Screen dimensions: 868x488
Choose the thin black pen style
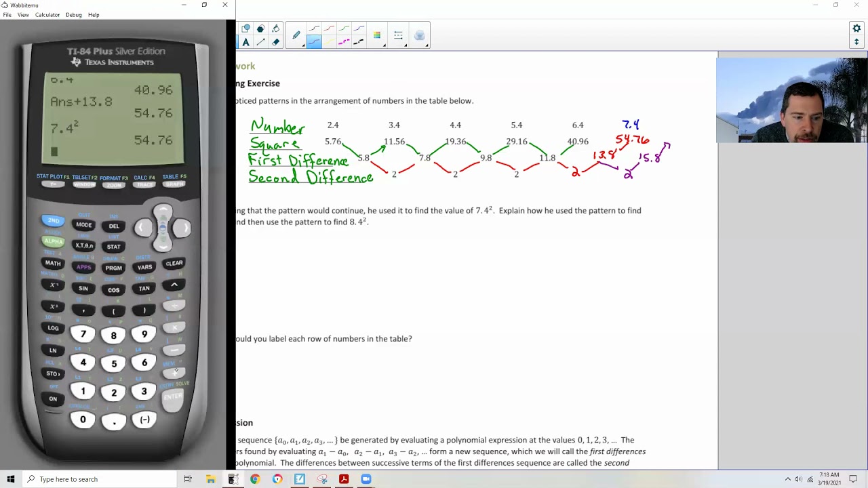click(313, 28)
